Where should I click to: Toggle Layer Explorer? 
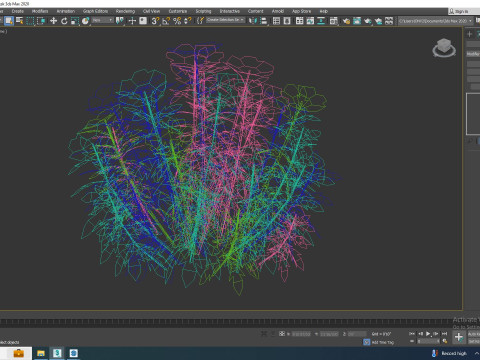[x=287, y=21]
